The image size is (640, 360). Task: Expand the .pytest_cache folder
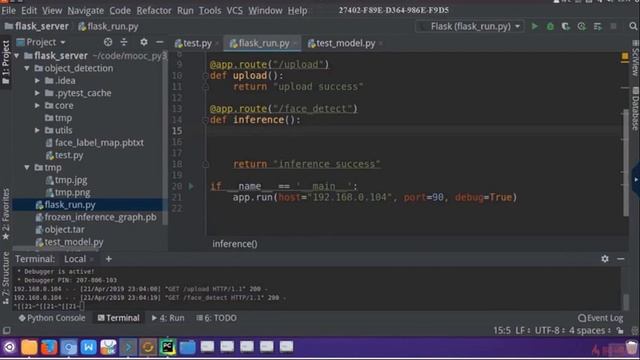(x=37, y=93)
